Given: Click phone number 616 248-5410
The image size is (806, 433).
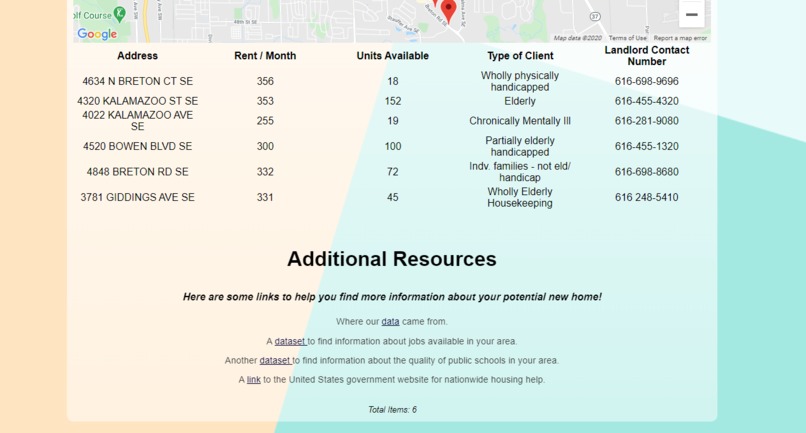Looking at the screenshot, I should [x=647, y=197].
